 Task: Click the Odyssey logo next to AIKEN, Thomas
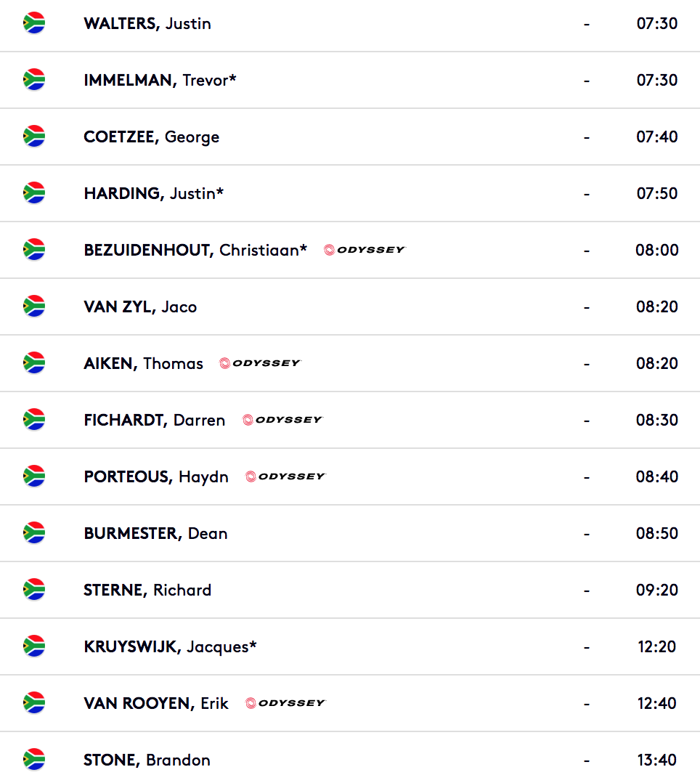pyautogui.click(x=261, y=363)
